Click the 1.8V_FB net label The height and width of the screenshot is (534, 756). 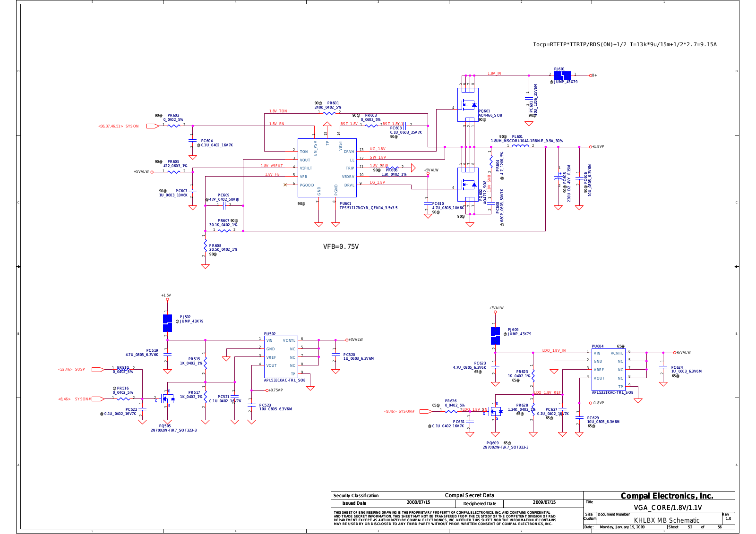(272, 174)
